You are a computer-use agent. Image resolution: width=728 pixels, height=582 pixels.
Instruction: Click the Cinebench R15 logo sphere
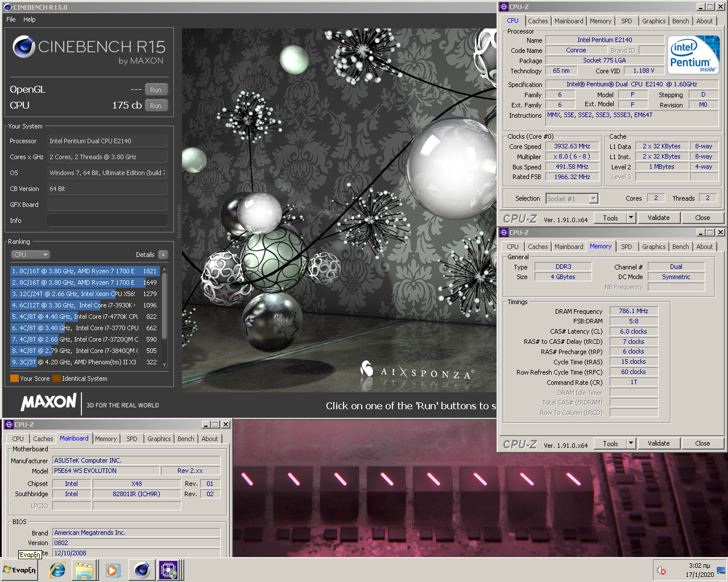(24, 47)
